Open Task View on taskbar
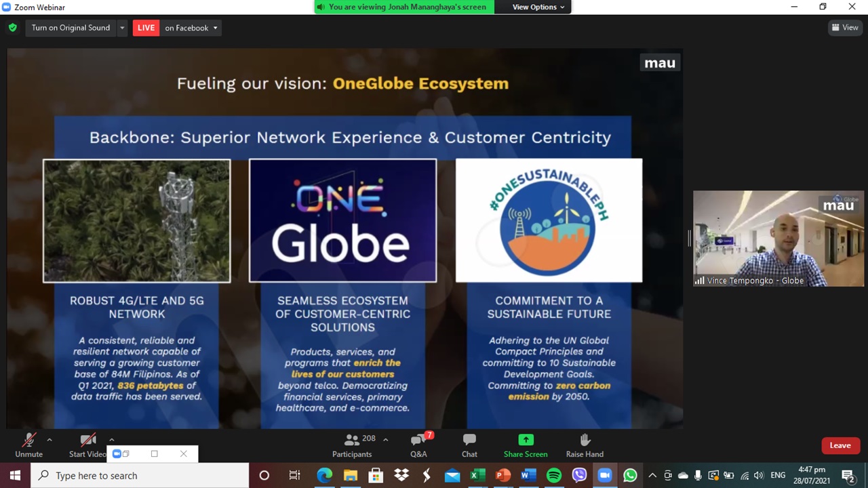 294,475
